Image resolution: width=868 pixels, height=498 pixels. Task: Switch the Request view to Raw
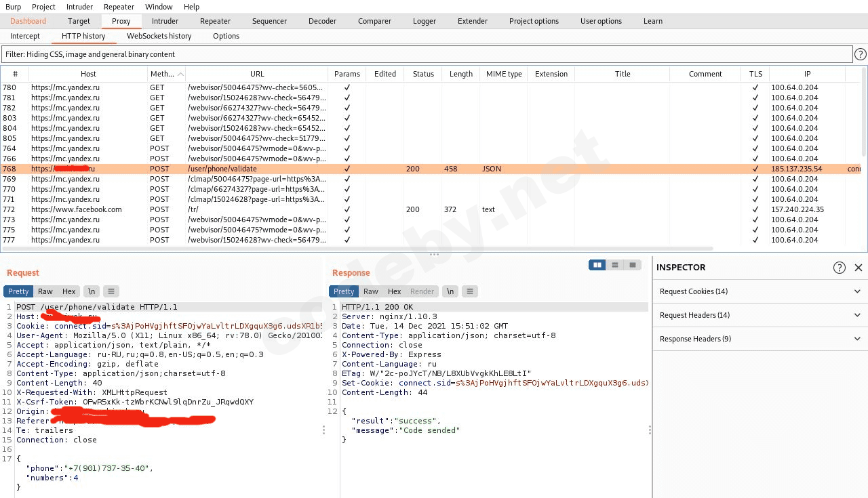click(x=45, y=291)
